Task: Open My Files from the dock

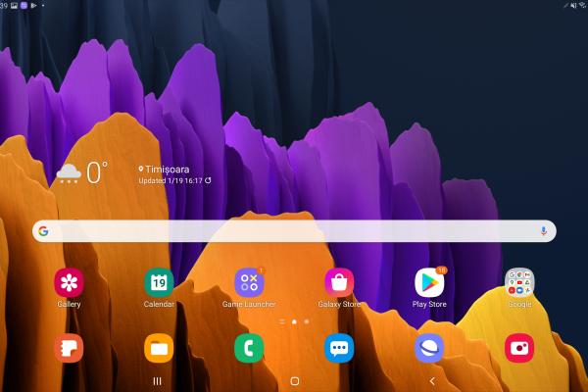Action: (159, 348)
